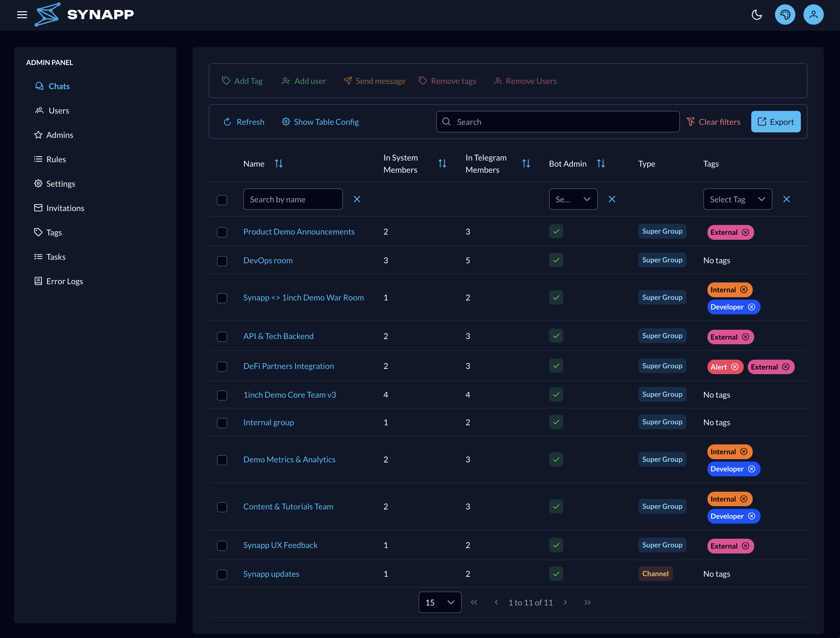Click the Search by name input
This screenshot has height=638, width=840.
click(x=293, y=199)
